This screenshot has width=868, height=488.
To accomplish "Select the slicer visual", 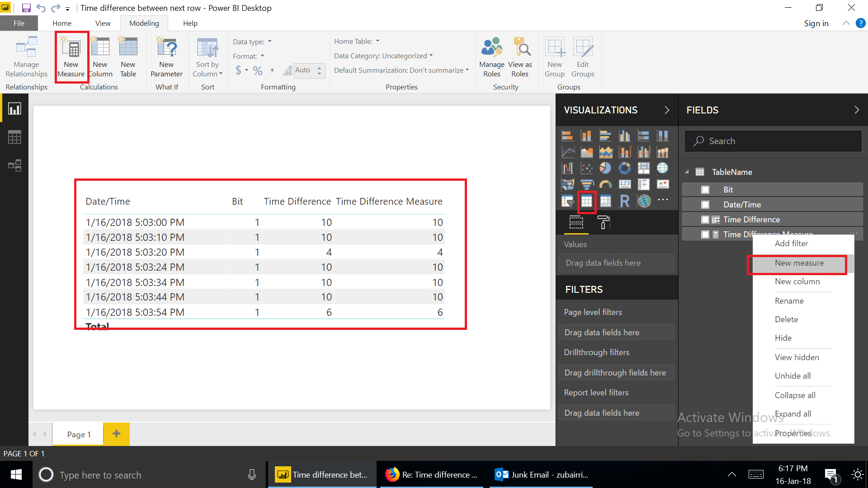I will tap(567, 201).
